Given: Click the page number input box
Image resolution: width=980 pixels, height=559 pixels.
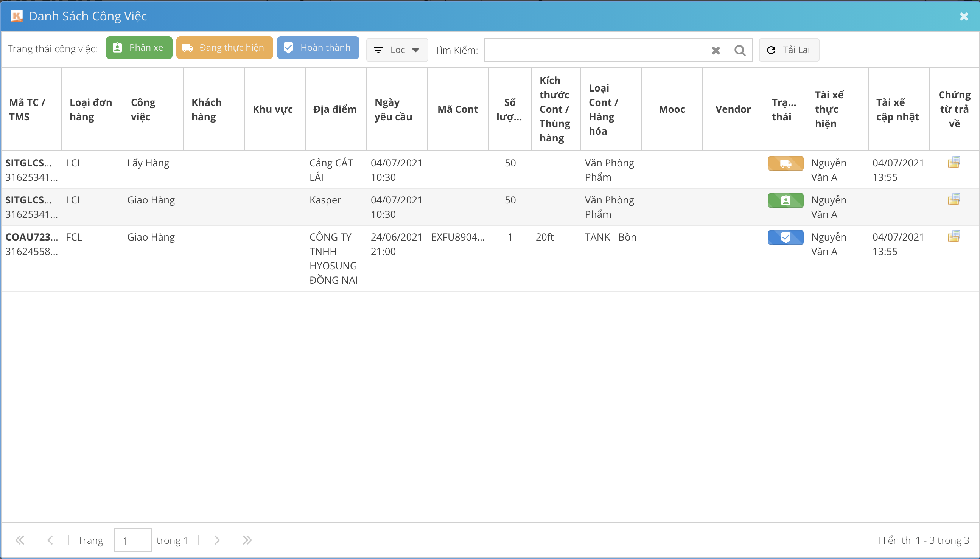Looking at the screenshot, I should (x=132, y=540).
